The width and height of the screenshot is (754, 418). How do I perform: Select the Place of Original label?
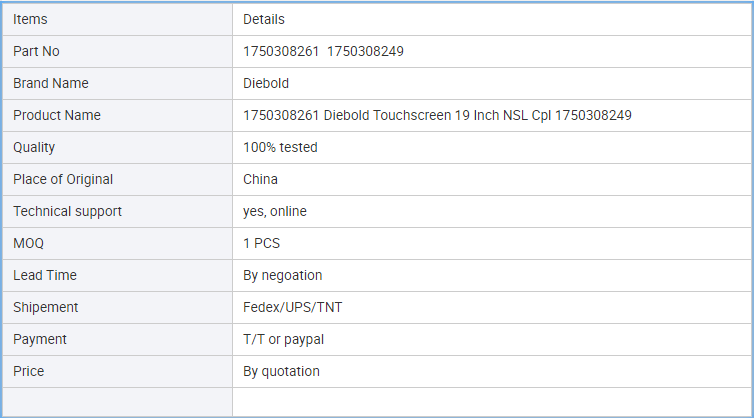coord(63,179)
